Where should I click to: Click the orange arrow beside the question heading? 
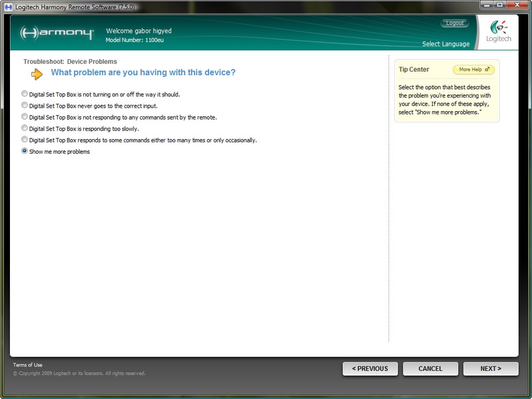[x=37, y=73]
